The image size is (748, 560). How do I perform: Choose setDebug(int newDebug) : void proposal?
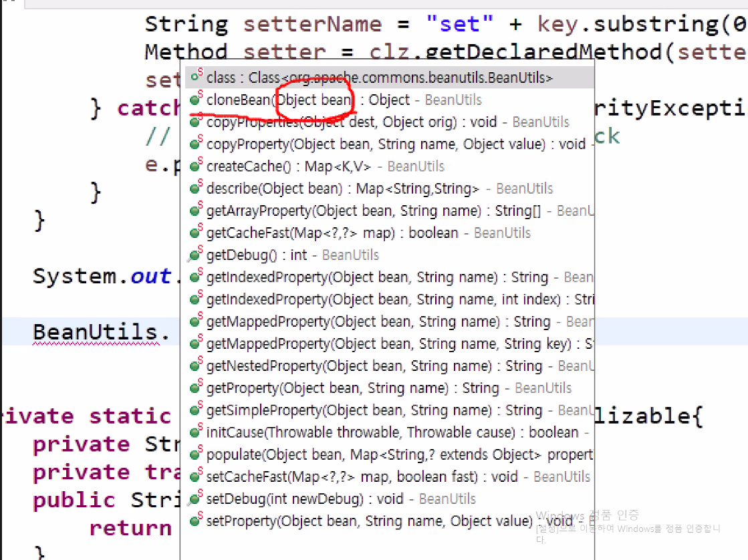(389, 499)
